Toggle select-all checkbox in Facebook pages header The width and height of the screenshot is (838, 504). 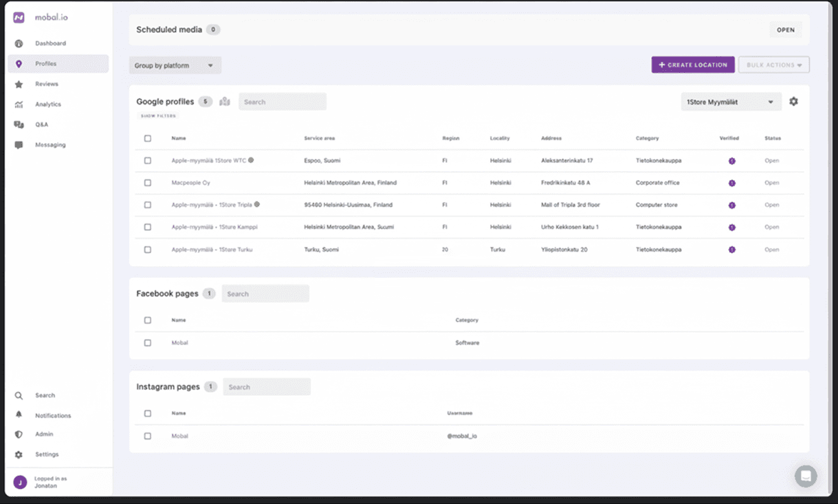coord(148,320)
